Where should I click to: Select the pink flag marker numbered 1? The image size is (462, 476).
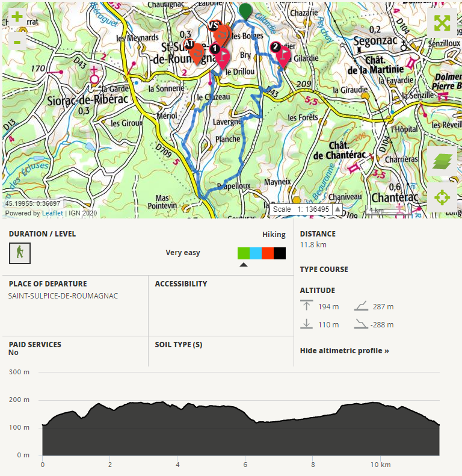pos(222,58)
